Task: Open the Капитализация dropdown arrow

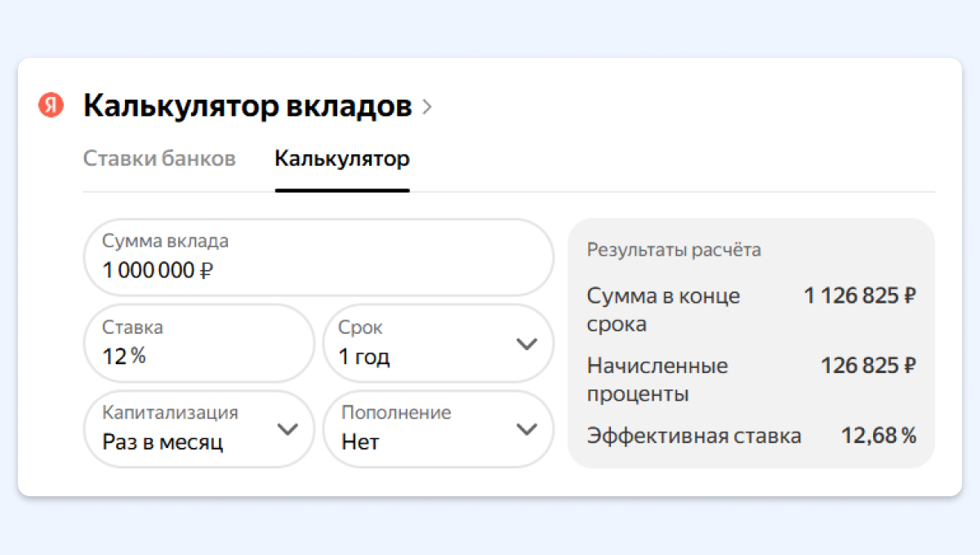Action: pos(287,429)
